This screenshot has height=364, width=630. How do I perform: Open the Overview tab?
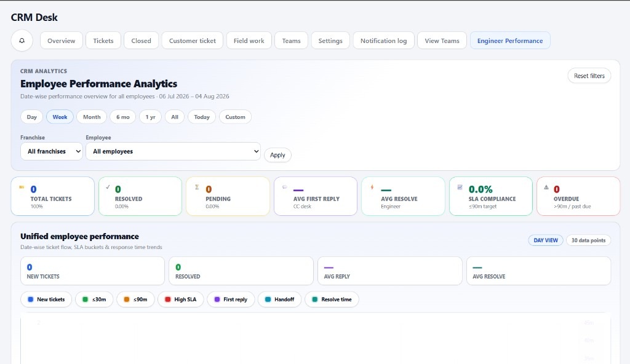(61, 41)
